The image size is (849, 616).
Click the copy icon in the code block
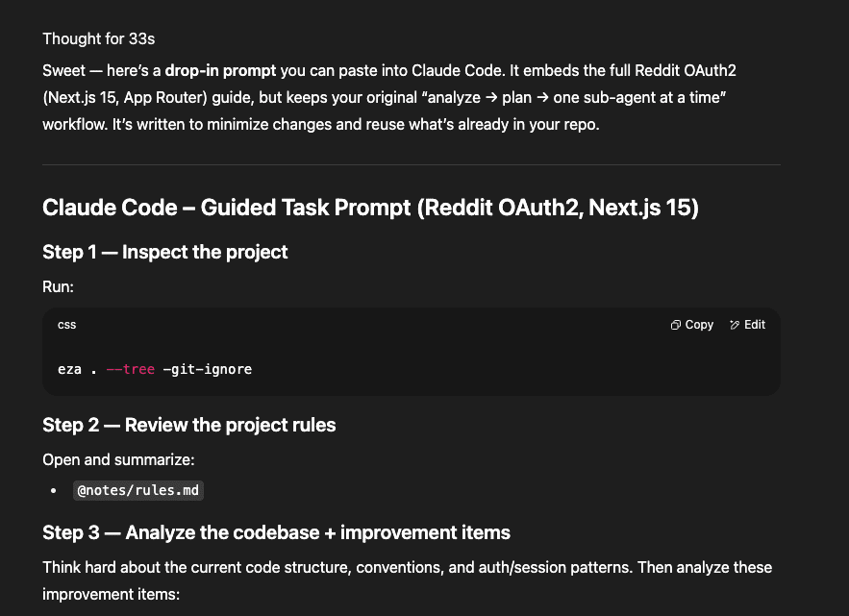[x=675, y=325]
